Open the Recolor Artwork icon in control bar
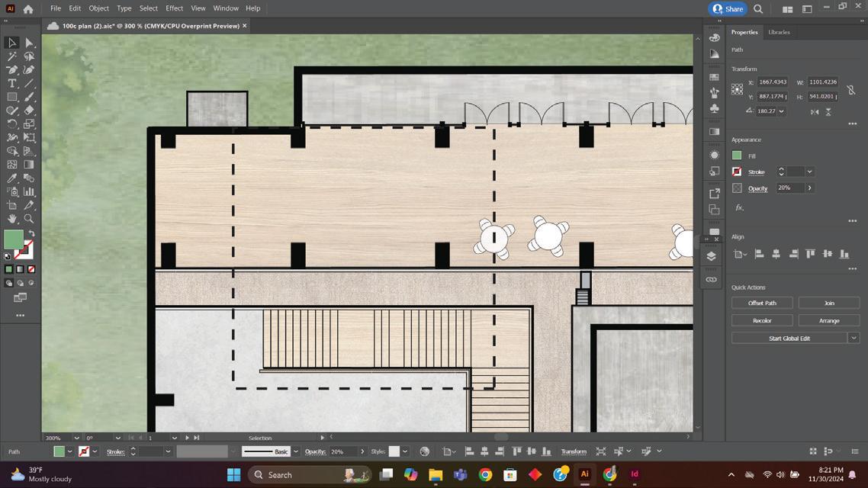 425,451
